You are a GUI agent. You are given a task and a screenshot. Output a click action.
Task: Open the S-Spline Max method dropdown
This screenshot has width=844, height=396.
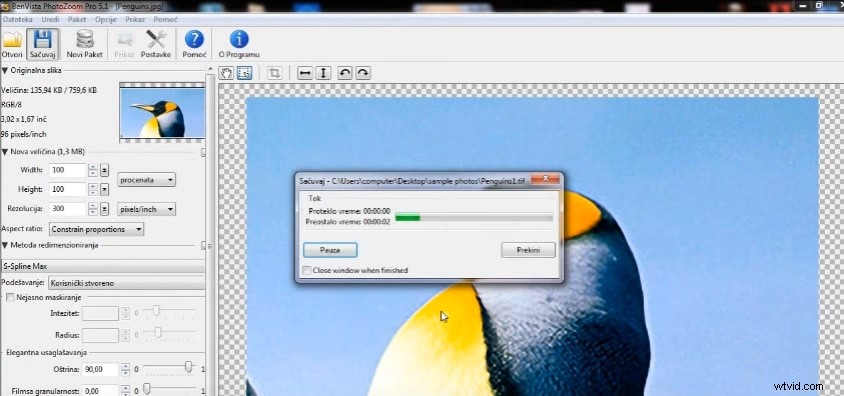tap(102, 266)
